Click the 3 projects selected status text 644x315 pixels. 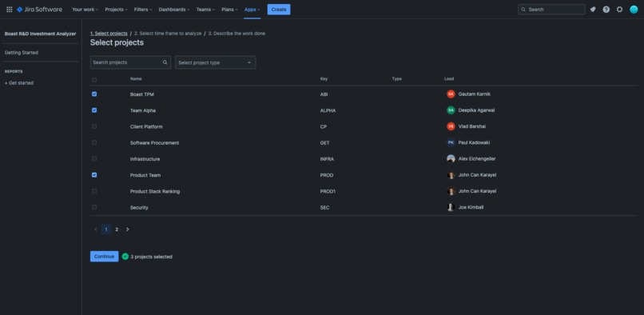point(151,257)
